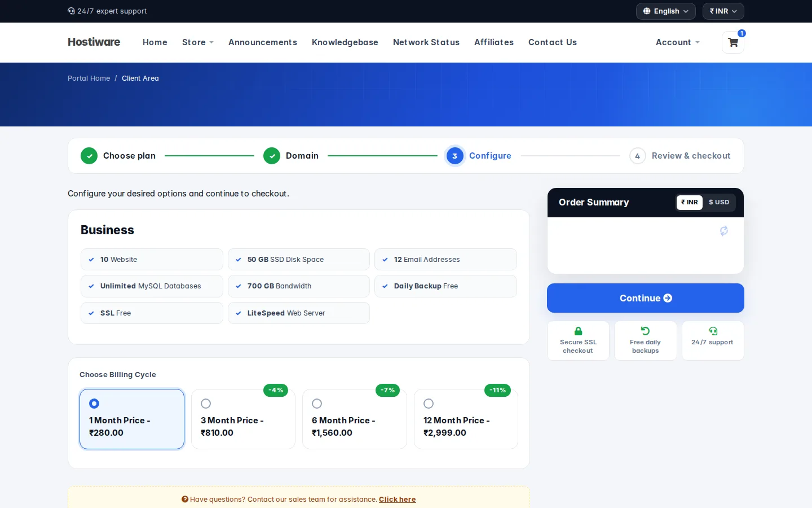Click step 4 Review & checkout circle
Image resolution: width=812 pixels, height=508 pixels.
coord(637,156)
